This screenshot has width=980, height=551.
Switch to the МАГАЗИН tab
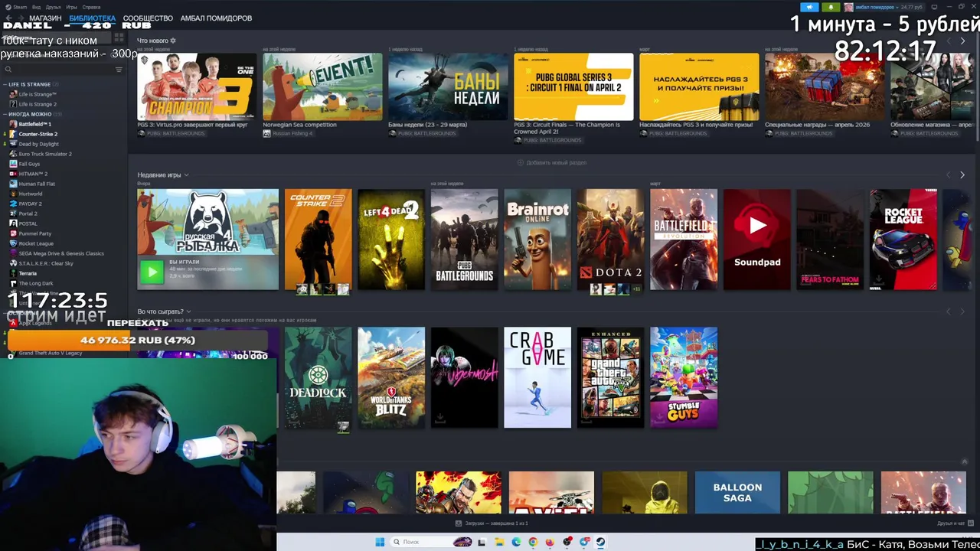click(x=45, y=18)
